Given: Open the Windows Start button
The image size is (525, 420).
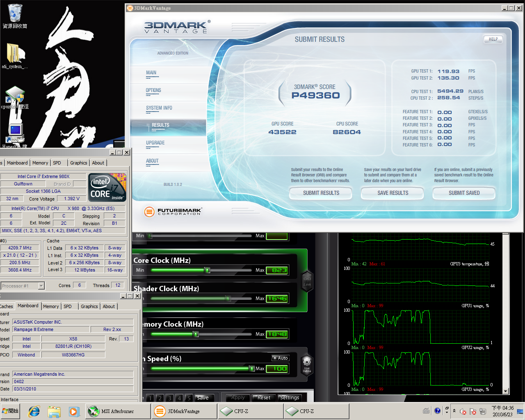Looking at the screenshot, I should (x=11, y=411).
